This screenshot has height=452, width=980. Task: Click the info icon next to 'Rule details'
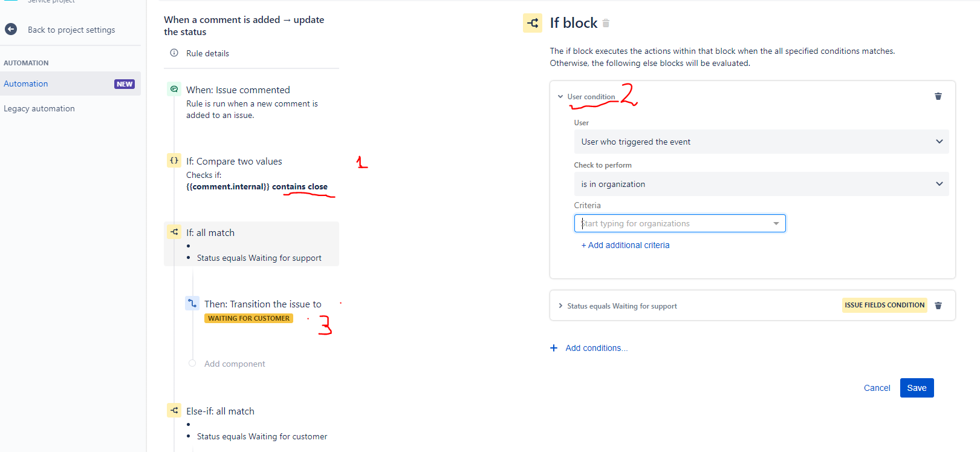click(x=174, y=53)
